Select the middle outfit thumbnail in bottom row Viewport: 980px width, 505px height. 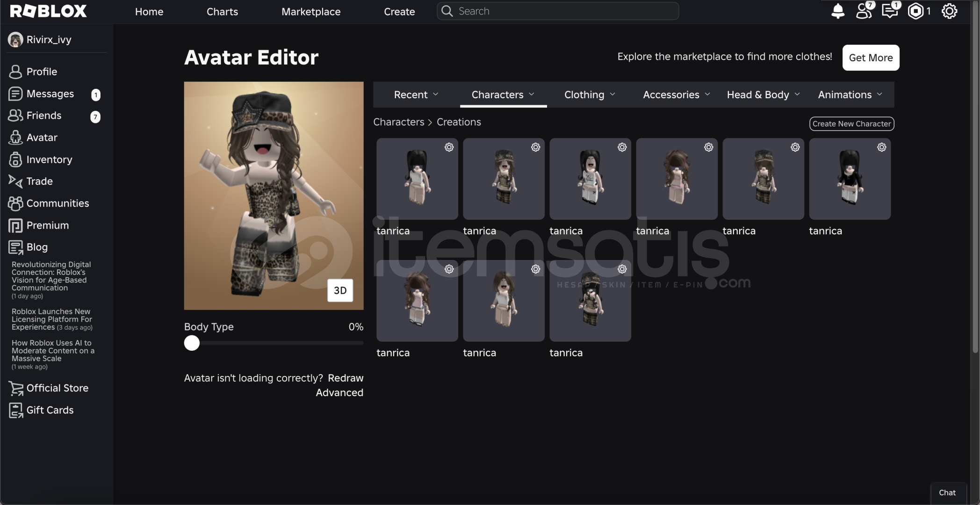click(504, 301)
